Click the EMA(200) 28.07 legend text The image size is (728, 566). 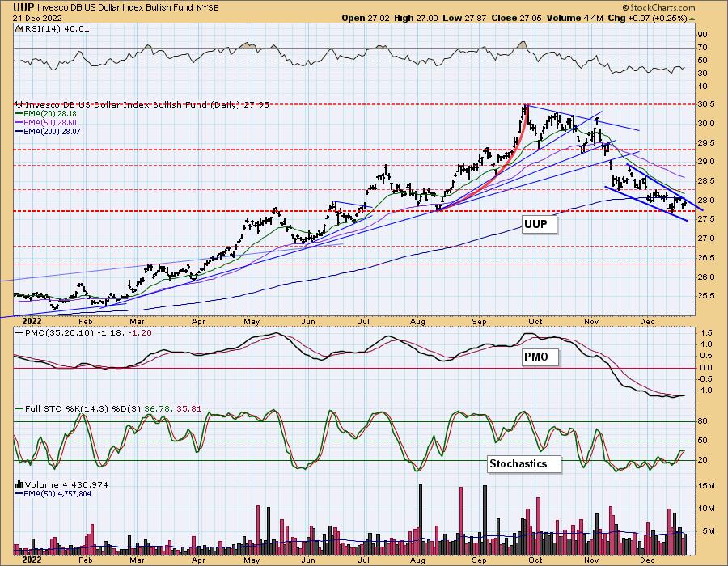pos(53,131)
